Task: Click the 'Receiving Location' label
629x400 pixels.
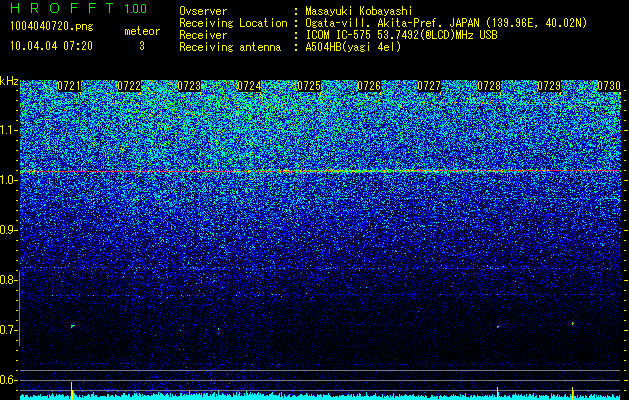Action: 233,24
